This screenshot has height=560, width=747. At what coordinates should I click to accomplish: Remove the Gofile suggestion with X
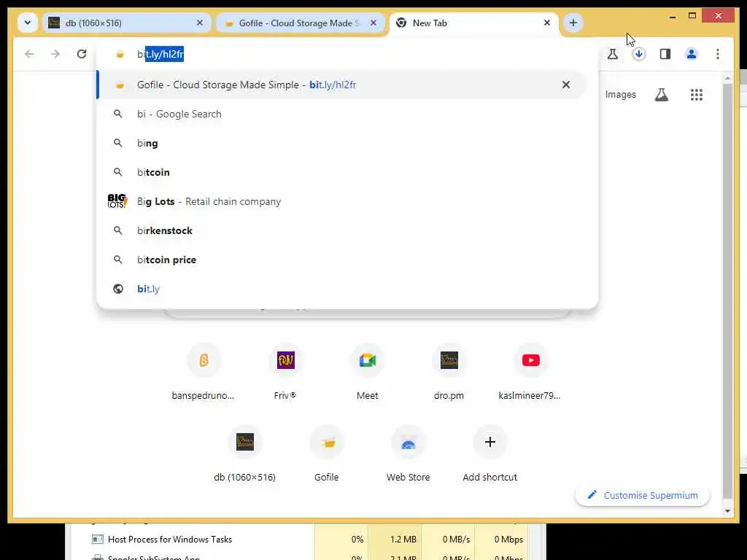(x=566, y=85)
